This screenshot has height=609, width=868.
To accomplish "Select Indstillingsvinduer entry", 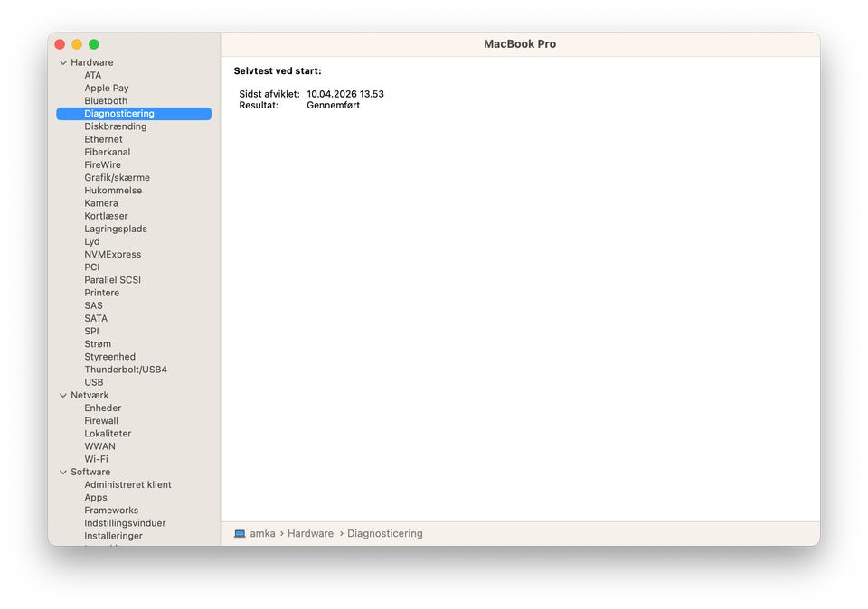I will [x=125, y=523].
